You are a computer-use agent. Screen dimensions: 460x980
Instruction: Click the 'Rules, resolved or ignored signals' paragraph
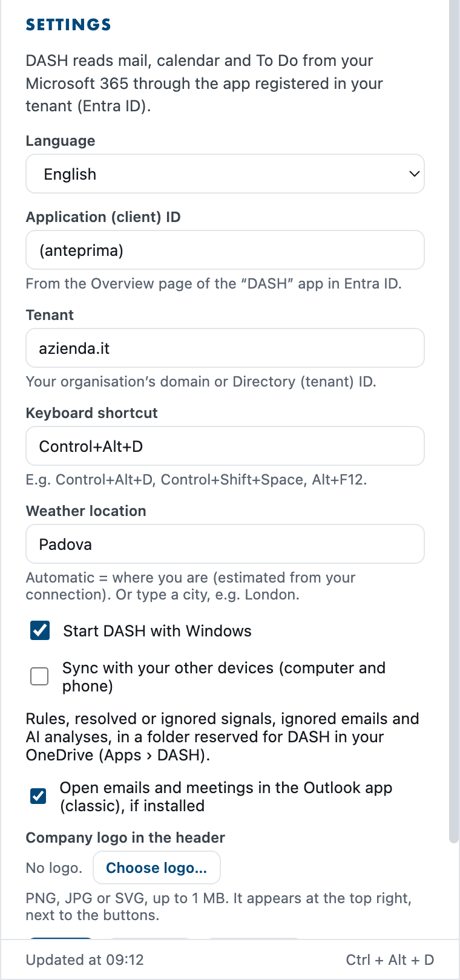click(223, 737)
